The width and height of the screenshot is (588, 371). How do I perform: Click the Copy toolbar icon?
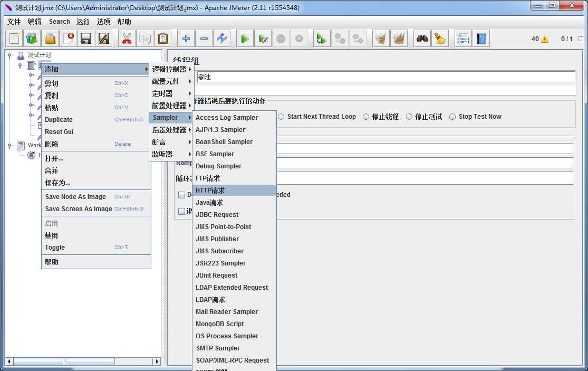(144, 39)
